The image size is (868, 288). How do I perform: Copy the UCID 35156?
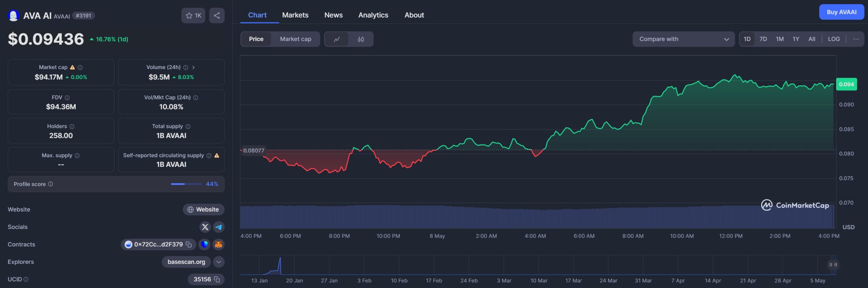pos(217,280)
